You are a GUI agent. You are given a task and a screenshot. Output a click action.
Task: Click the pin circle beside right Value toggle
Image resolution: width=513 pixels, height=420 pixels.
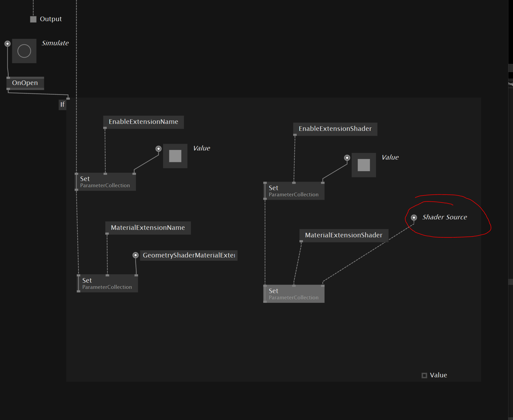(x=347, y=158)
